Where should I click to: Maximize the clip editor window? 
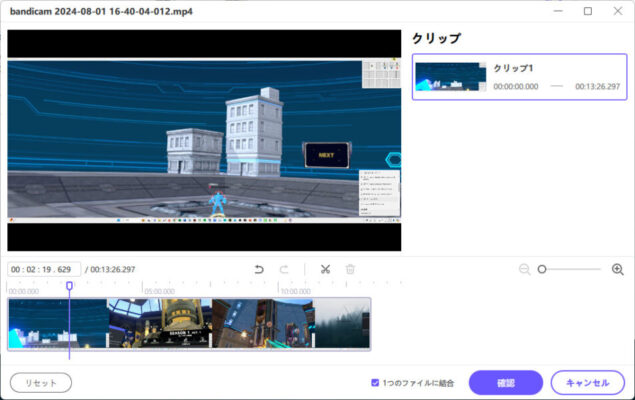tap(588, 11)
